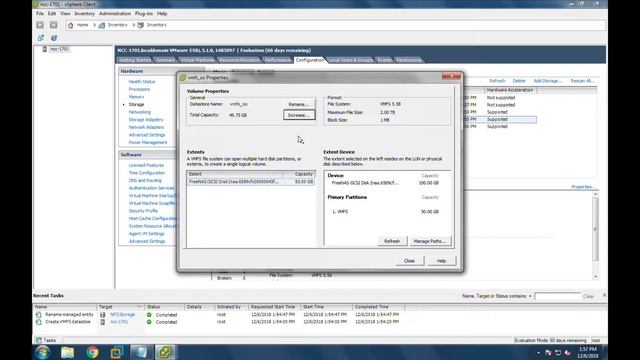
Task: Click the first Inventory breadcrumb icon
Action: tap(102, 25)
